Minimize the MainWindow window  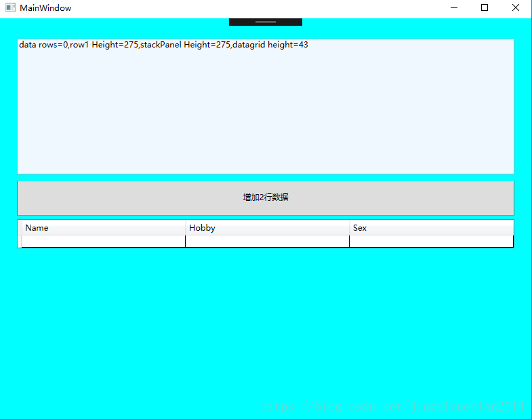pos(454,7)
